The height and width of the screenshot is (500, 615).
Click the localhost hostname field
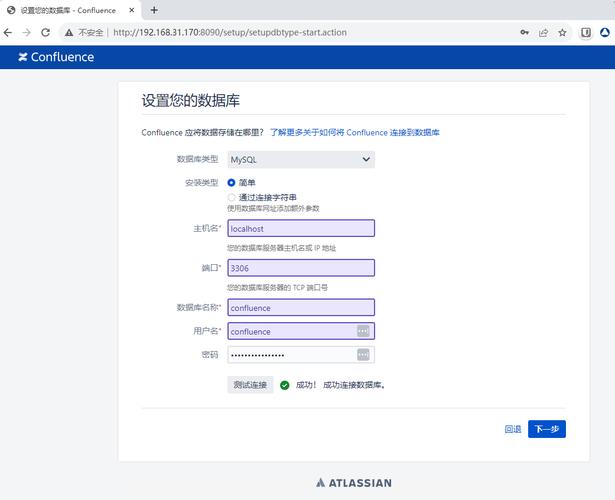point(301,228)
